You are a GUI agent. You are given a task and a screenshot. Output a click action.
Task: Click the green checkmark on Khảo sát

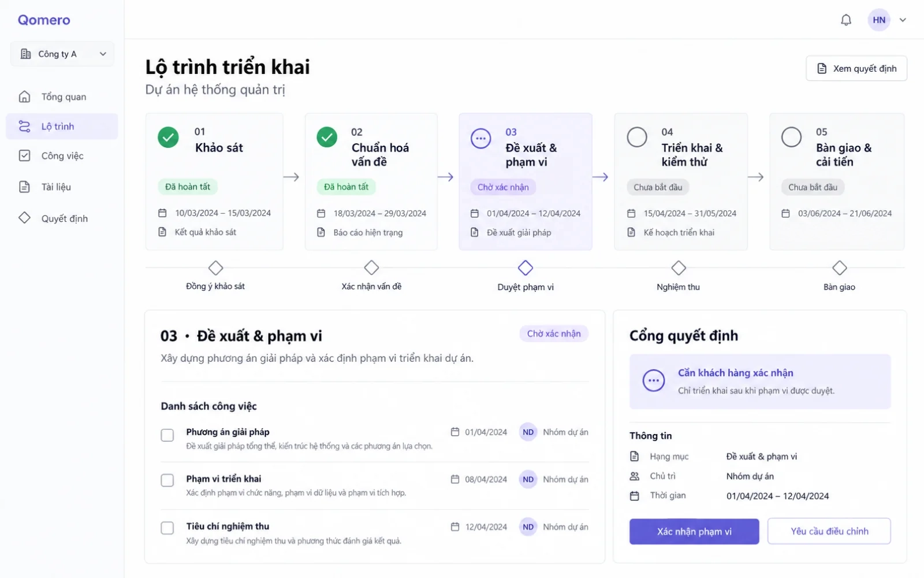point(168,138)
